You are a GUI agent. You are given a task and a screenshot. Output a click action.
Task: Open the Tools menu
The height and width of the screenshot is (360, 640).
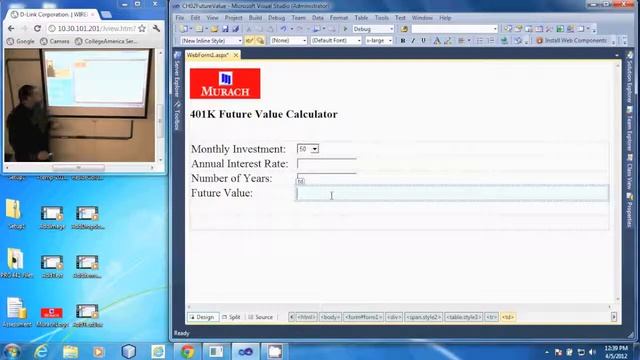point(382,18)
